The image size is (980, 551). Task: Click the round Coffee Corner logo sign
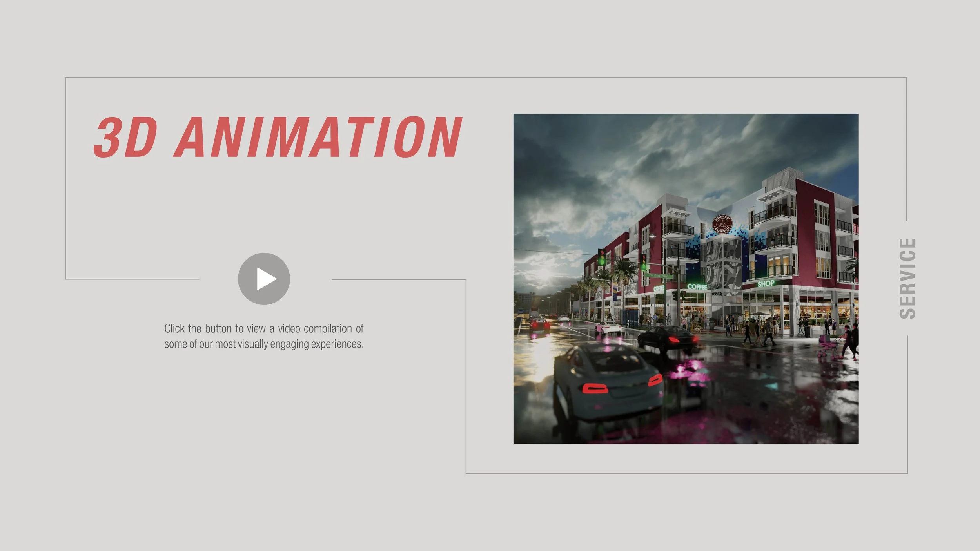[722, 225]
